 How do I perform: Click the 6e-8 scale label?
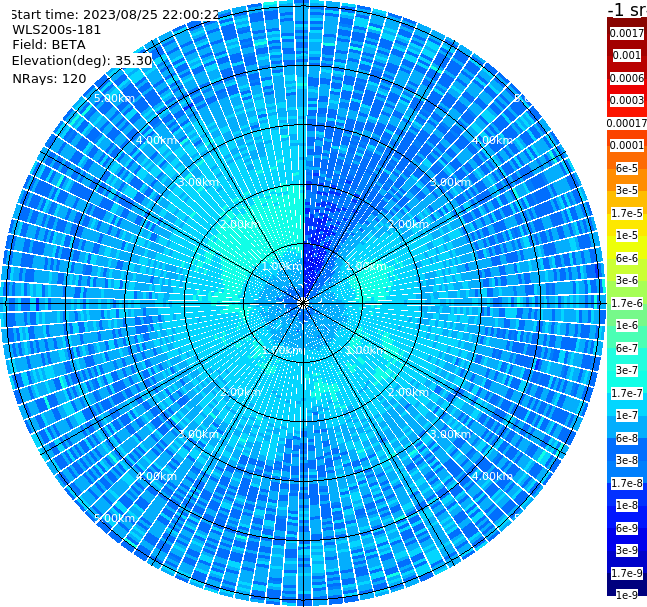[x=627, y=438]
